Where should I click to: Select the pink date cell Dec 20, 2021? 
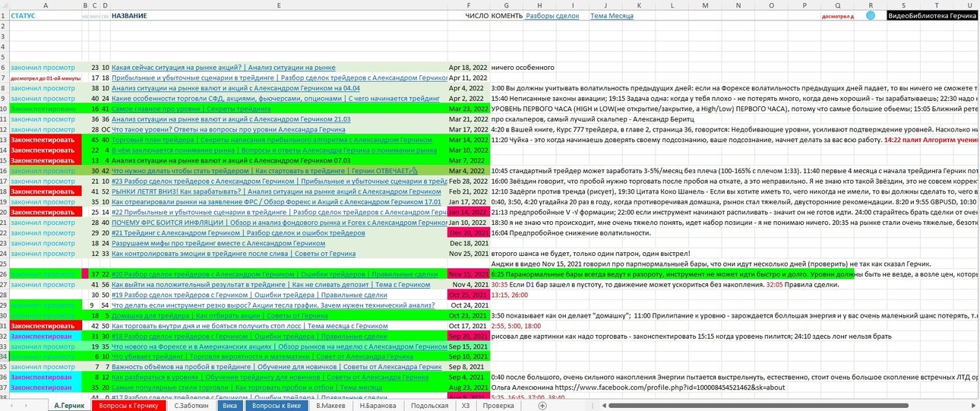pyautogui.click(x=468, y=232)
